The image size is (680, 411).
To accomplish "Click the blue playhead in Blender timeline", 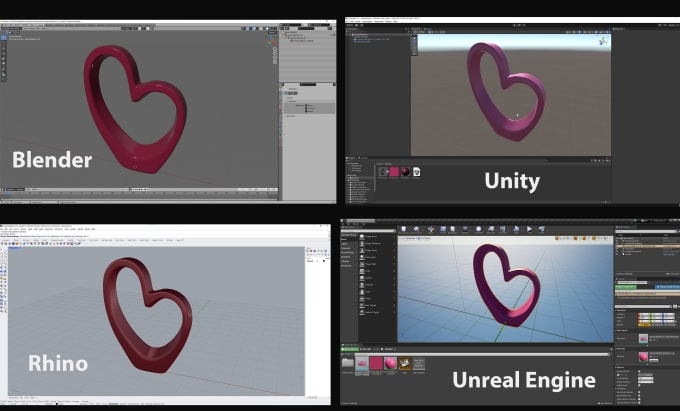I will tap(10, 193).
